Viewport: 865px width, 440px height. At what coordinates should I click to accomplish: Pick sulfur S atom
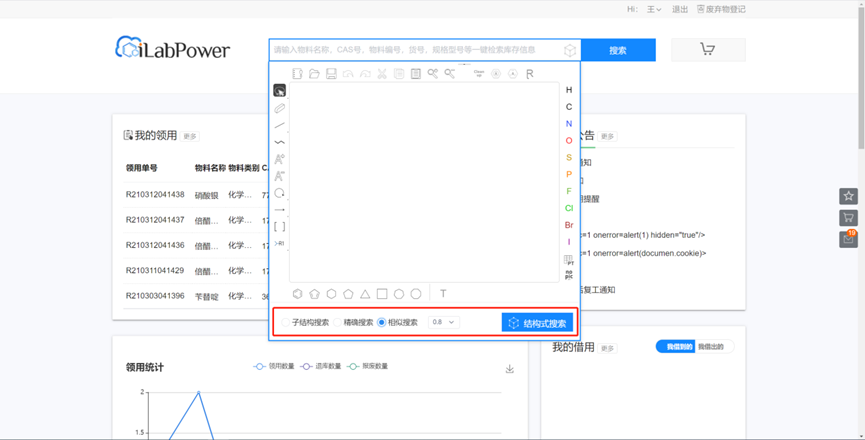point(569,157)
